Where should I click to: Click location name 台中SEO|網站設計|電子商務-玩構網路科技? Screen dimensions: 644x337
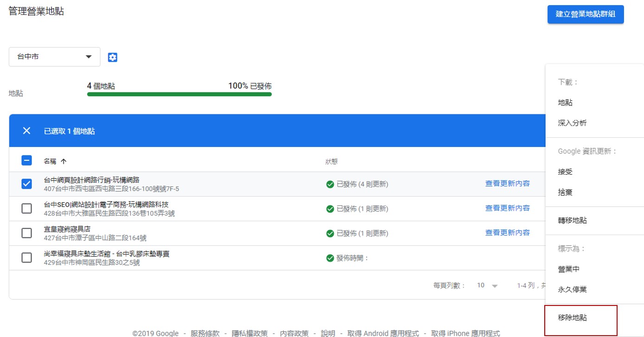coord(106,204)
